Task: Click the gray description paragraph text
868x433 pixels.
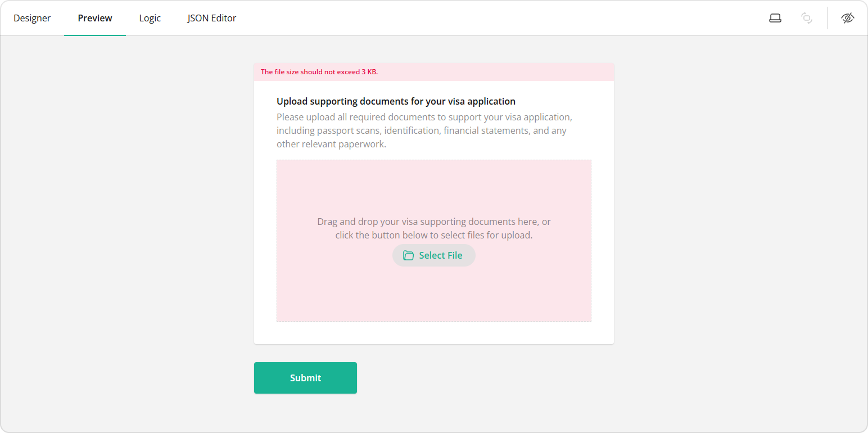Action: pos(424,130)
